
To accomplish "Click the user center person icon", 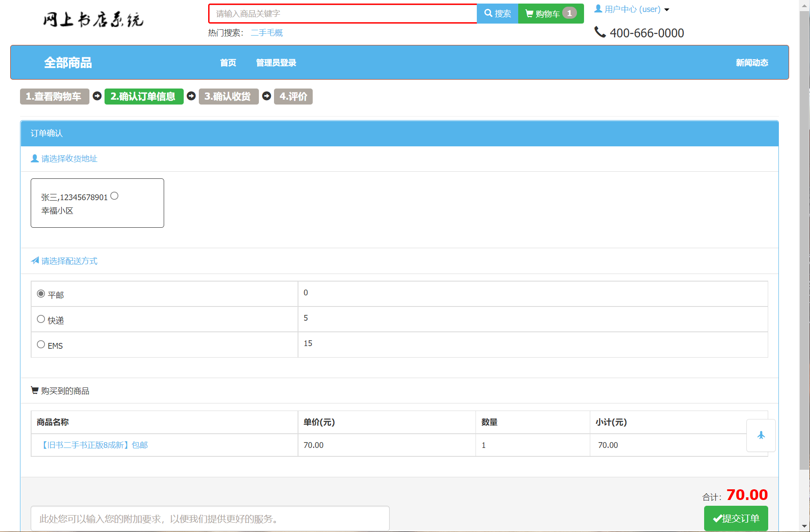I will tap(598, 8).
